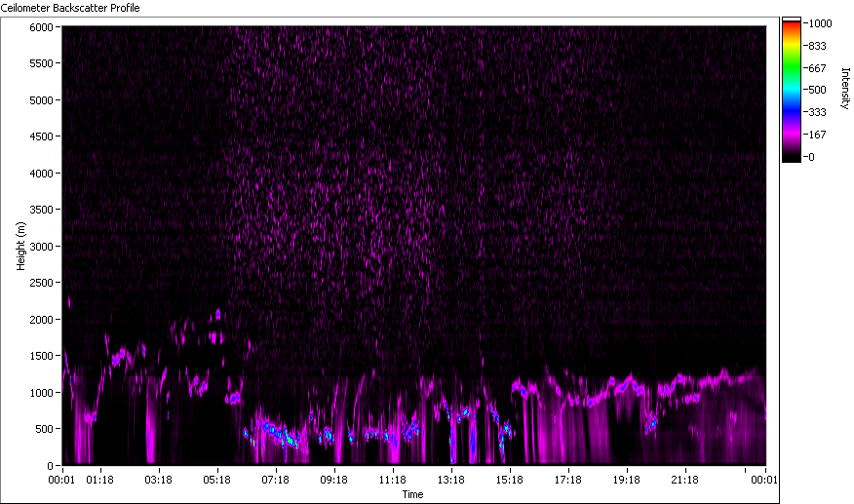Select the 5500 height tick label
854x504 pixels.
pos(41,63)
